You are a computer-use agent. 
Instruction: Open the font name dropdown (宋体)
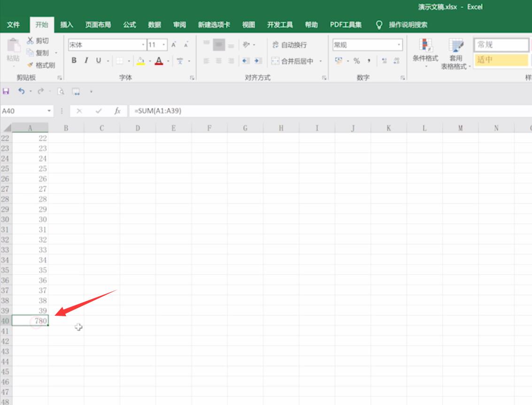coord(143,45)
